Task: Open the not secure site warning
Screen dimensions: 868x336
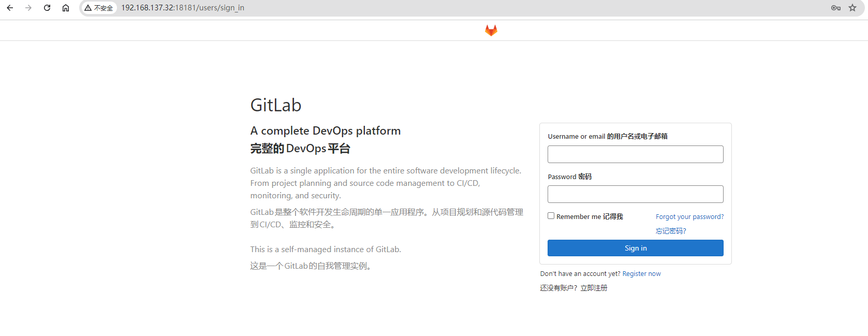Action: click(99, 8)
